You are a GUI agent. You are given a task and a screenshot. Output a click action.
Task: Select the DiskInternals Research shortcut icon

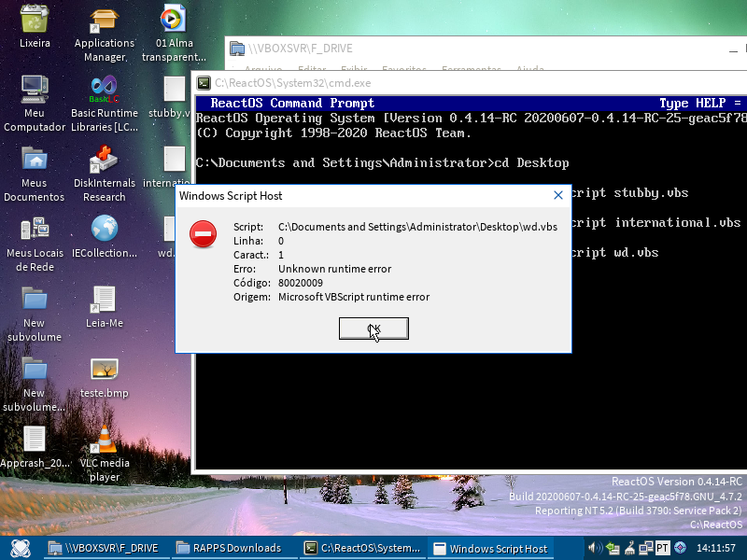(105, 159)
